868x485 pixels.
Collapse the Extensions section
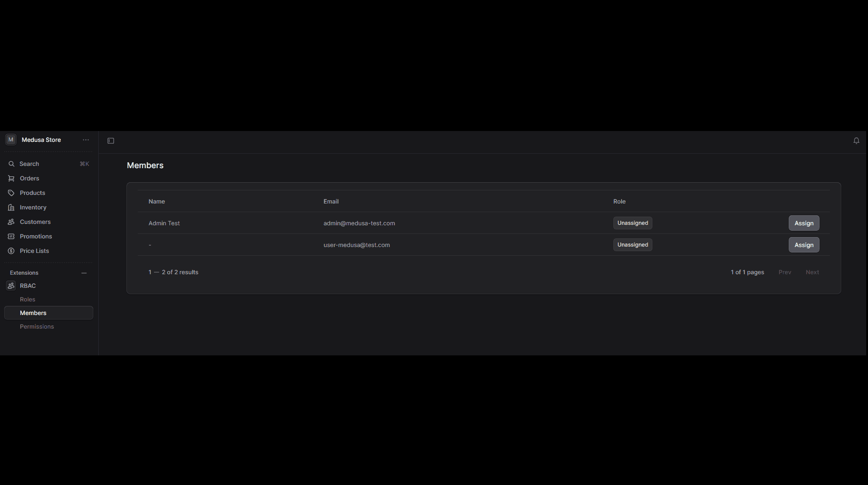[x=83, y=272]
